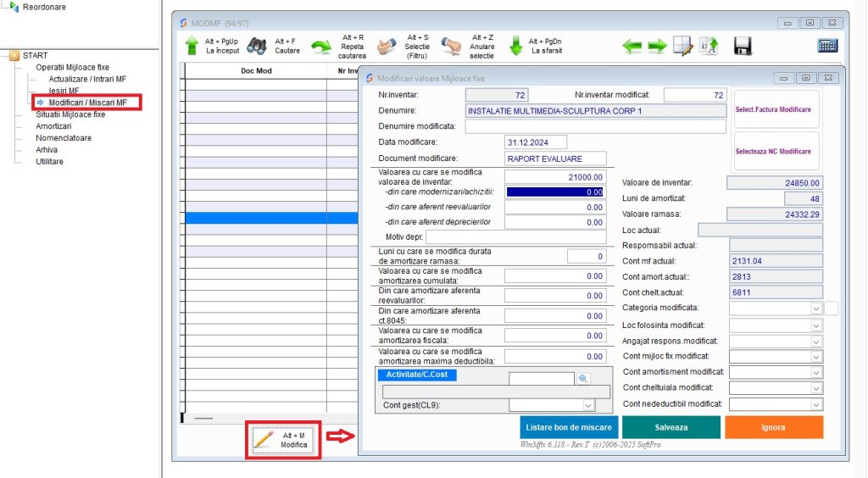
Task: Open Actualizare / Intrari MF tree item
Action: tap(87, 79)
